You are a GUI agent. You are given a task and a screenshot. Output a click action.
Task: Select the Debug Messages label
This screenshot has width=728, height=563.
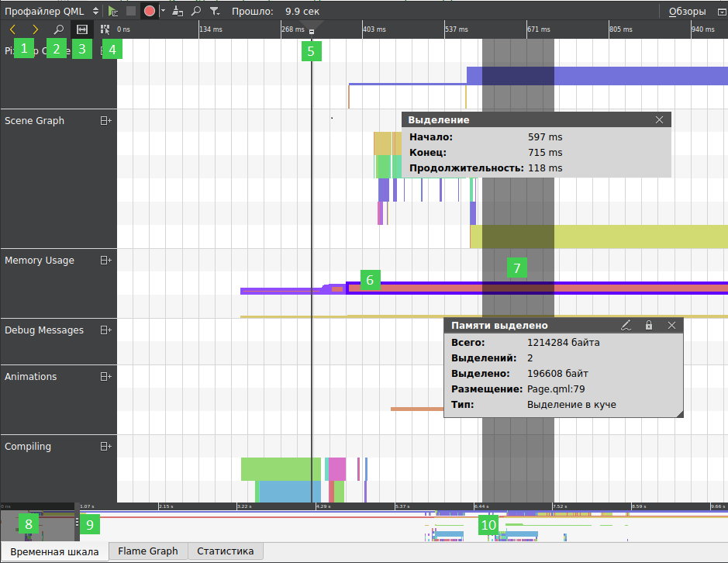click(x=44, y=330)
